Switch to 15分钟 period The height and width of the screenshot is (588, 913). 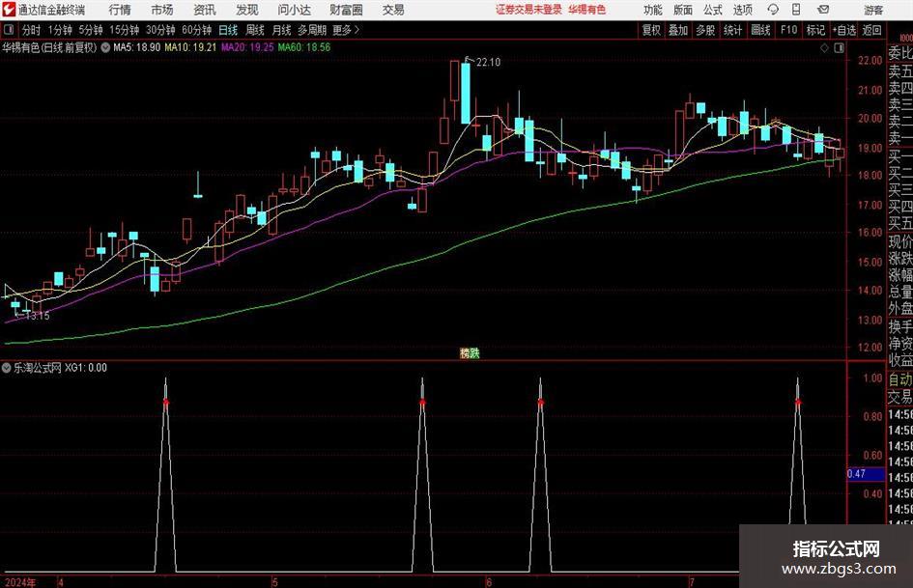coord(124,30)
